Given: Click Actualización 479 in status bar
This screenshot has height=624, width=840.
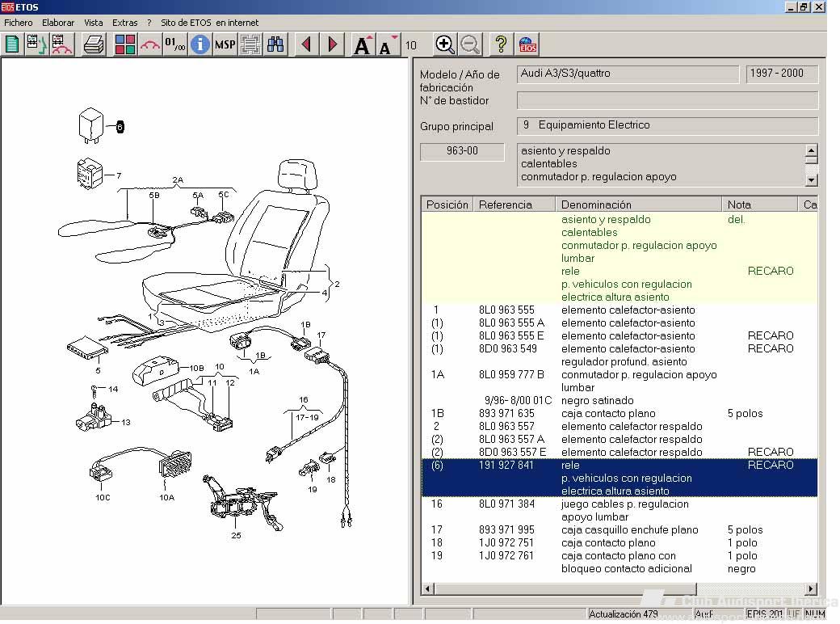Looking at the screenshot, I should (x=623, y=613).
